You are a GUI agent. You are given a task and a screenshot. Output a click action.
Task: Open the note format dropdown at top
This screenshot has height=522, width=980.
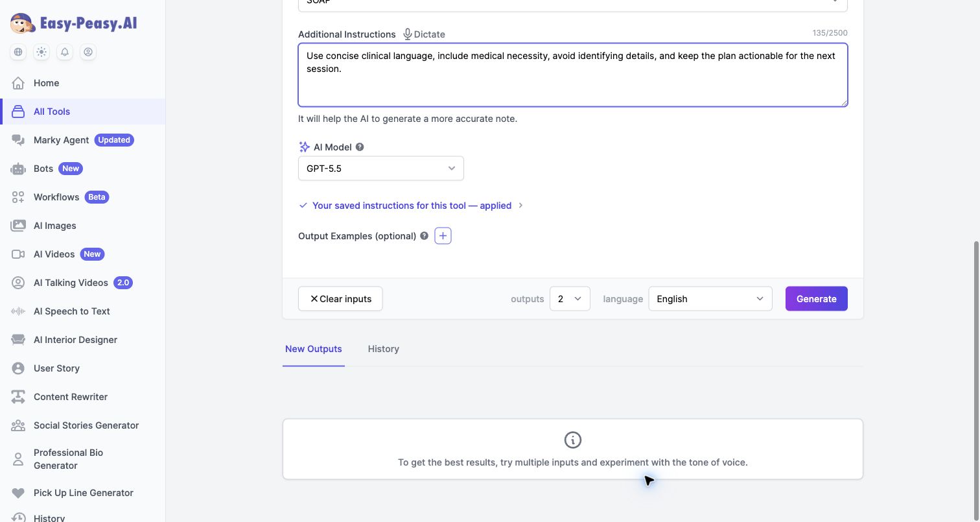pos(573,5)
